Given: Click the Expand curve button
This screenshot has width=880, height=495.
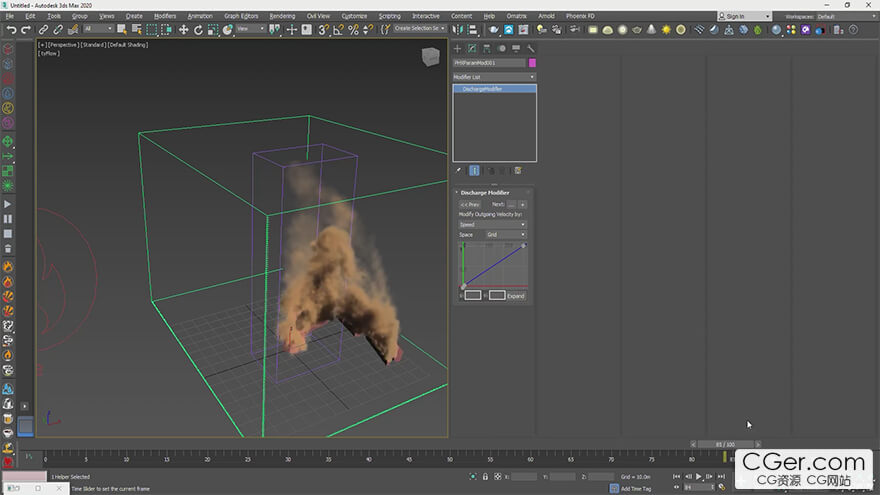Looking at the screenshot, I should coord(515,296).
